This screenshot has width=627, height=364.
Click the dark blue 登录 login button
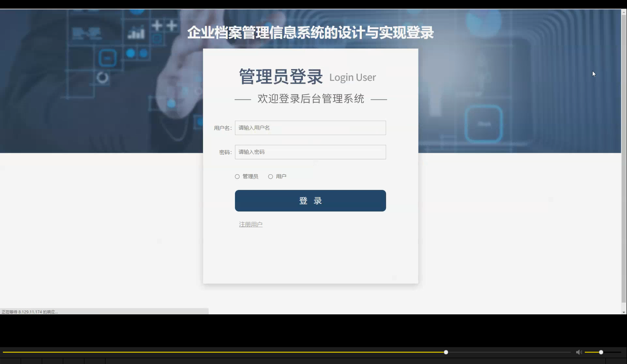coord(310,201)
